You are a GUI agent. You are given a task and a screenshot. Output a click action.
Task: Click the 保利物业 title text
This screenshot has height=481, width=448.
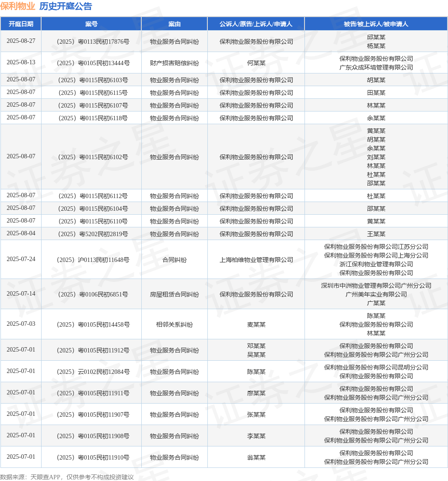(17, 6)
